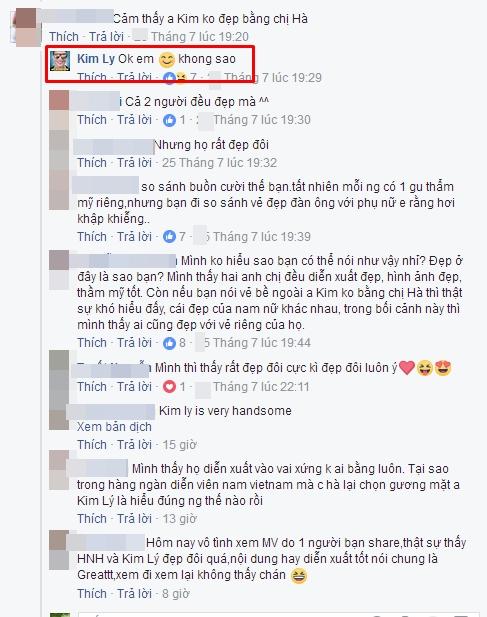The image size is (487, 617).
Task: Click 'Trả lời' on the 'Hôm nay vô tình xem MV' comment
Action: pyautogui.click(x=134, y=593)
